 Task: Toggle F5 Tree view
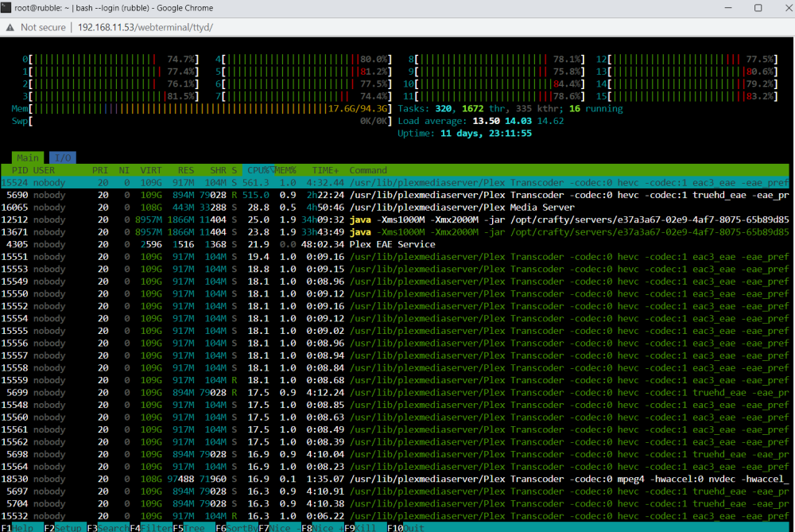(194, 527)
